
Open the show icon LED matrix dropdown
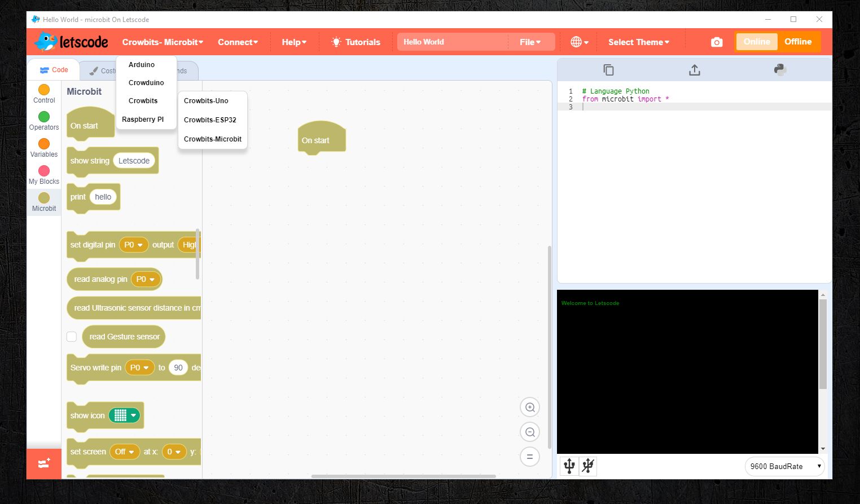click(x=124, y=415)
